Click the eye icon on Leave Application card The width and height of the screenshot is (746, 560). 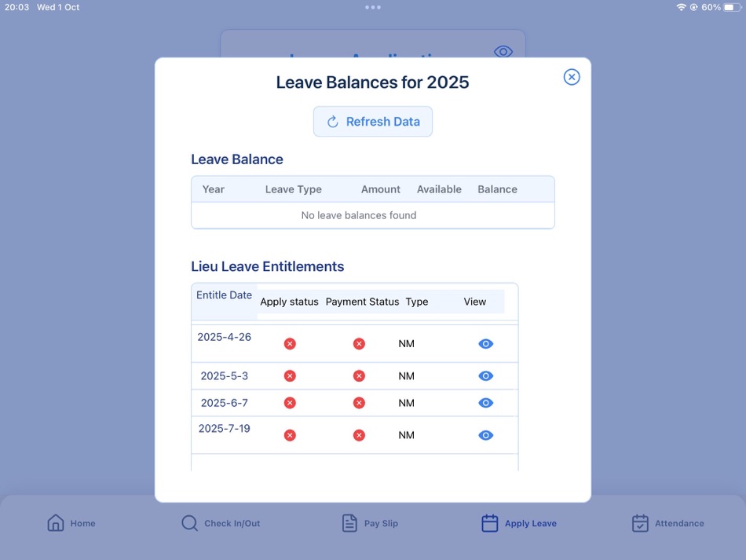click(503, 51)
